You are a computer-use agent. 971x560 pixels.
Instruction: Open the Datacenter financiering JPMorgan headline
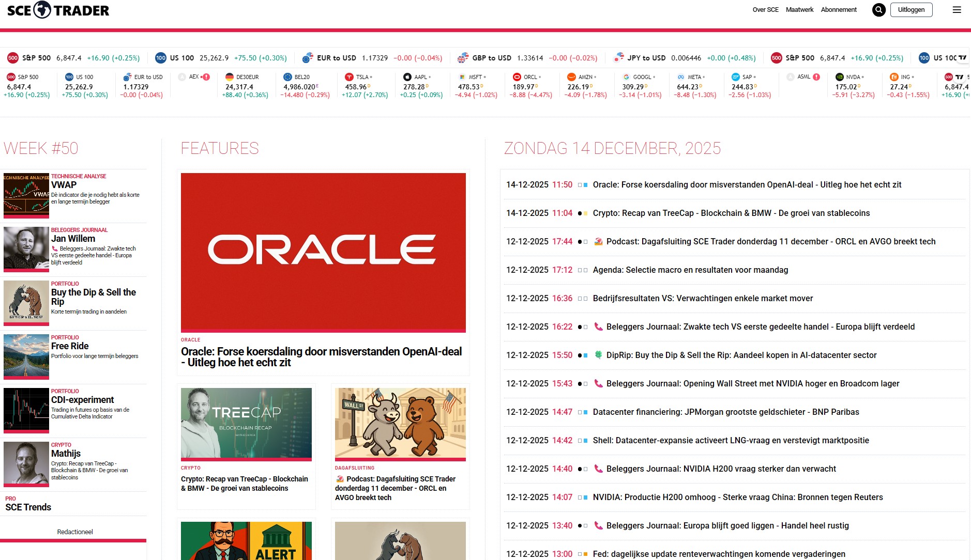pyautogui.click(x=726, y=412)
